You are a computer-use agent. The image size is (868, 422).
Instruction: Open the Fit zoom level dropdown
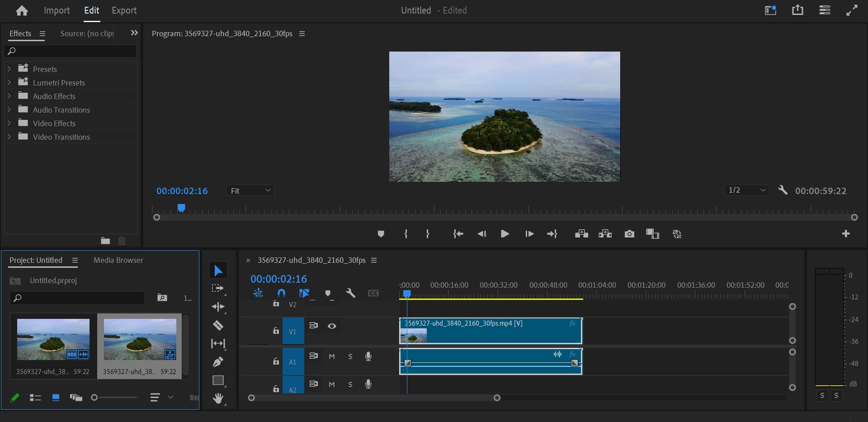tap(250, 190)
